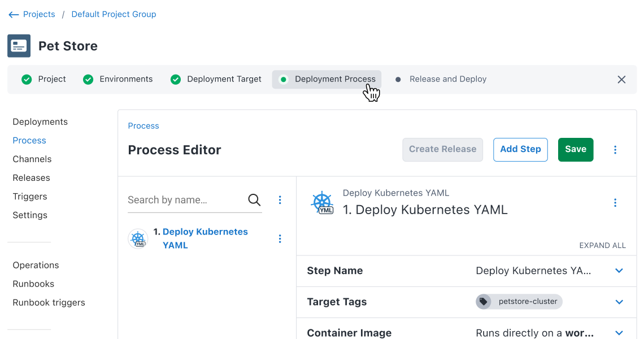Select Deployment Process onboarding step
This screenshot has height=339, width=644.
327,80
